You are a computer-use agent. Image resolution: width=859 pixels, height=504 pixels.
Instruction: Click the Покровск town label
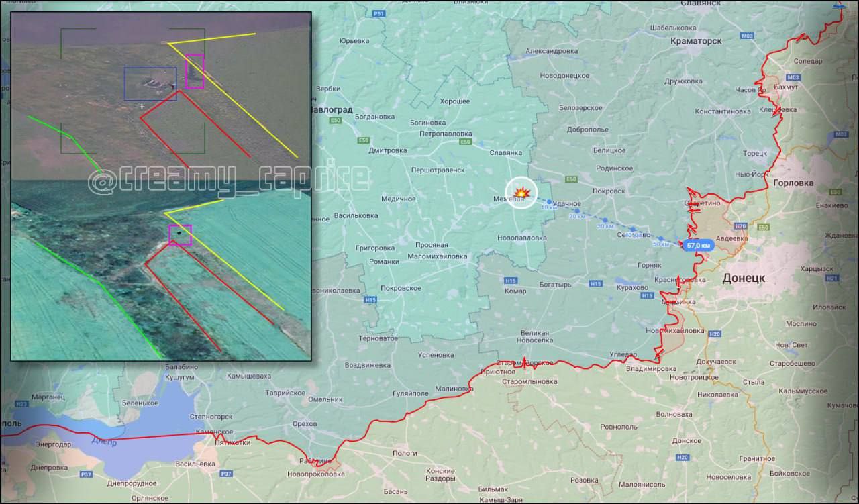(x=609, y=191)
